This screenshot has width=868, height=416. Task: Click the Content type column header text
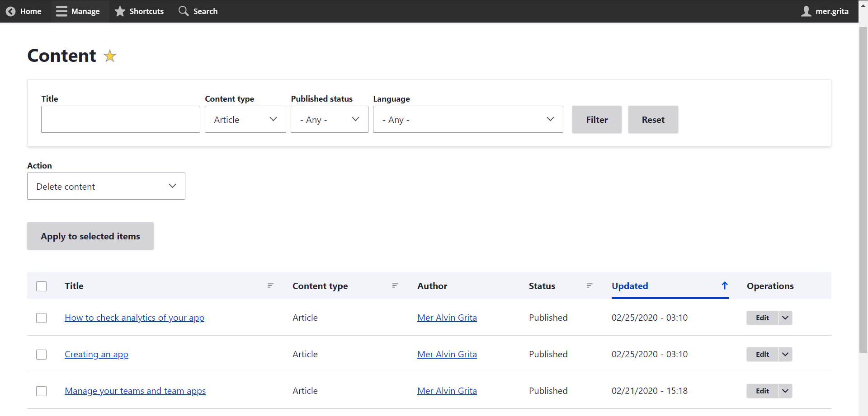(x=320, y=286)
